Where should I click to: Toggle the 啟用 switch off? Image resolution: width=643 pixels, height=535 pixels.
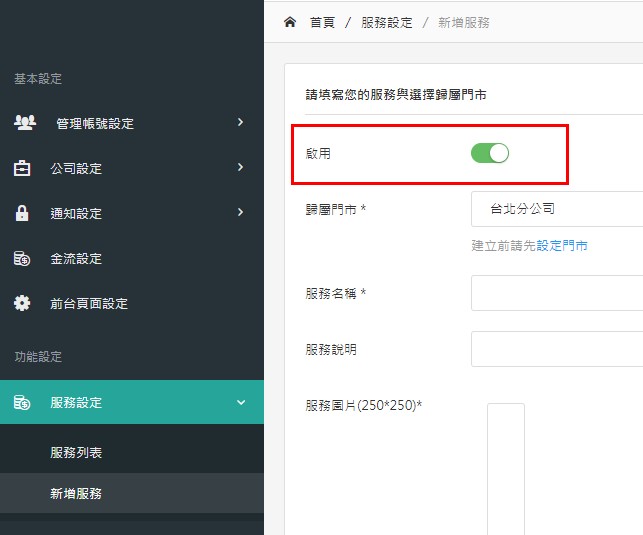490,153
